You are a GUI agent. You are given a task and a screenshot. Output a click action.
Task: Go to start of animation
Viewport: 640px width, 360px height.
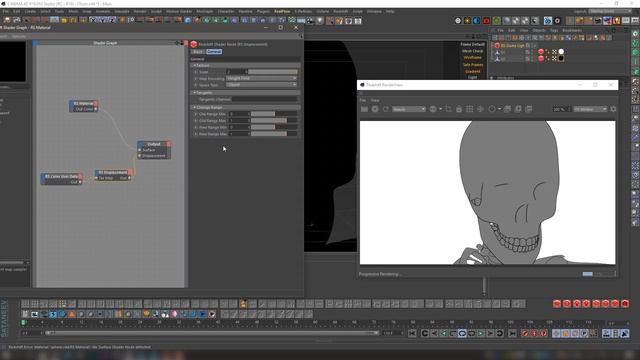click(x=412, y=333)
